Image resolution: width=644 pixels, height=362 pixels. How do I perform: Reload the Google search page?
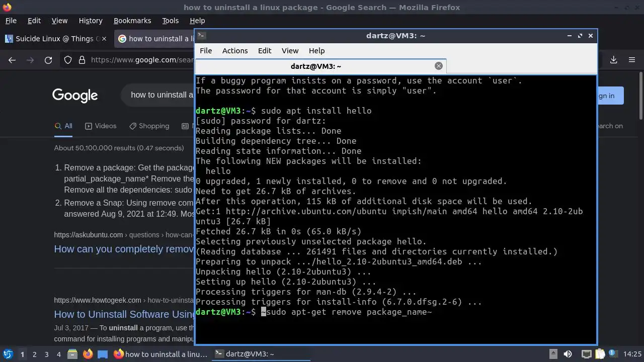pos(48,60)
